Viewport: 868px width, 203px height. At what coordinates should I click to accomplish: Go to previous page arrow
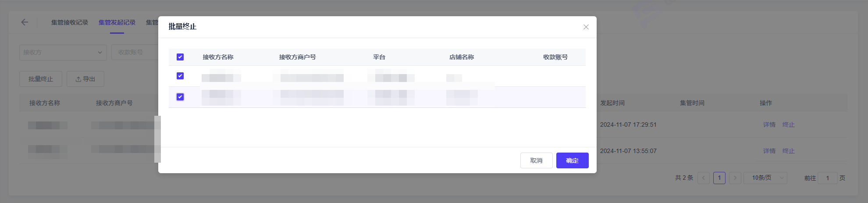coord(703,178)
